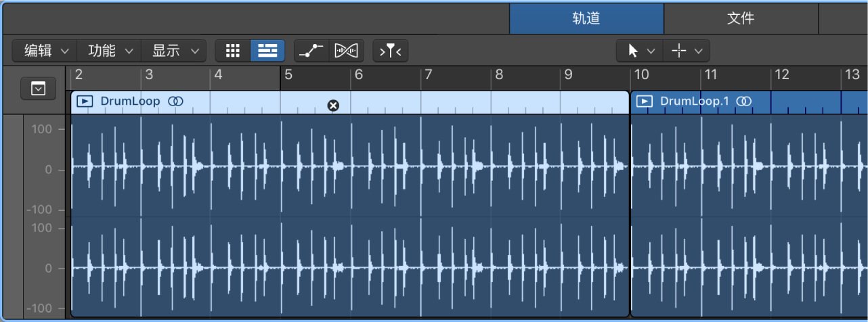Click the catch playhead button

tap(391, 51)
